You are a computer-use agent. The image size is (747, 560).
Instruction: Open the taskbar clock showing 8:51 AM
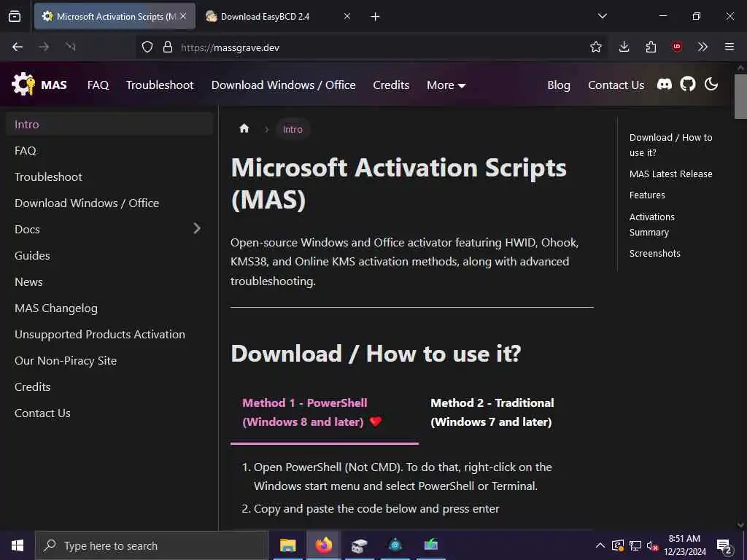(685, 545)
